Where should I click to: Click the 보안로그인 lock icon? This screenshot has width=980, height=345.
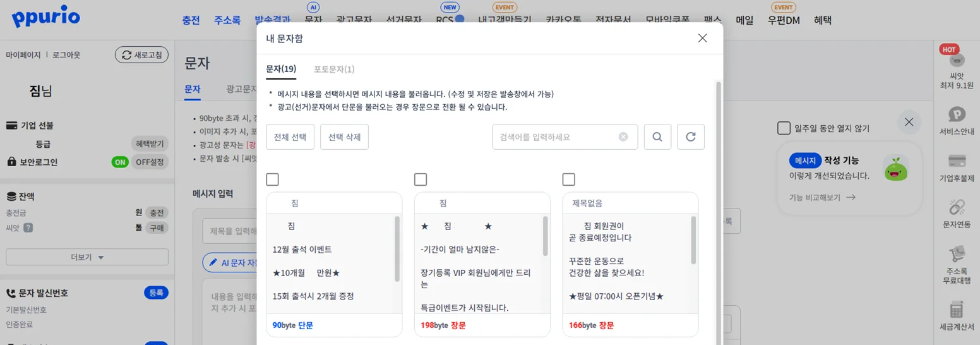11,162
